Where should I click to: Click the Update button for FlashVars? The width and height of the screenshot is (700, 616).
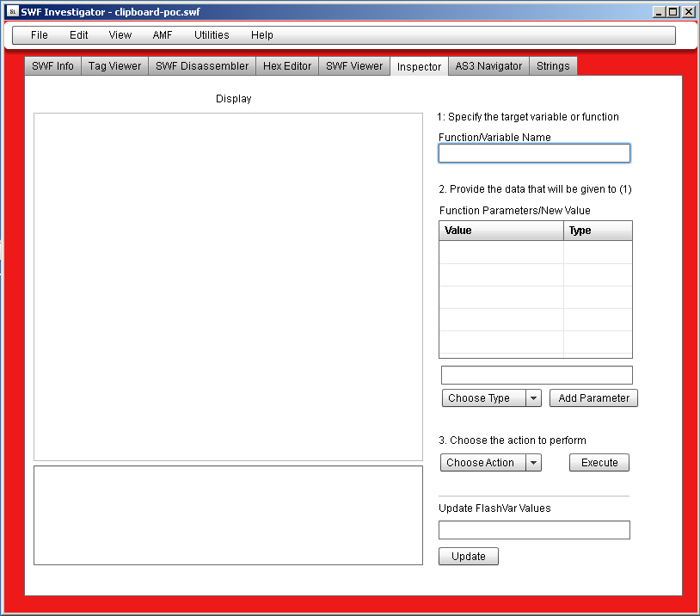click(x=469, y=557)
